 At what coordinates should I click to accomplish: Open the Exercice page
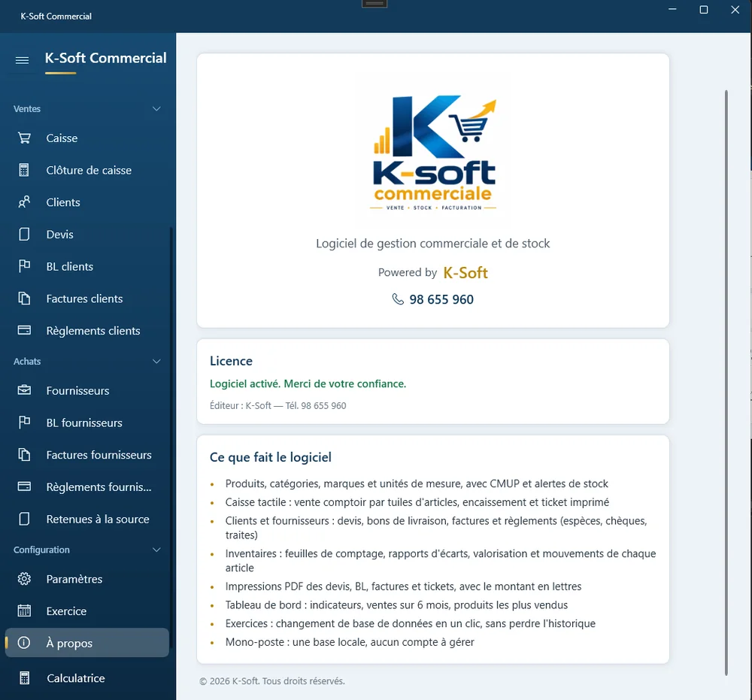point(86,611)
